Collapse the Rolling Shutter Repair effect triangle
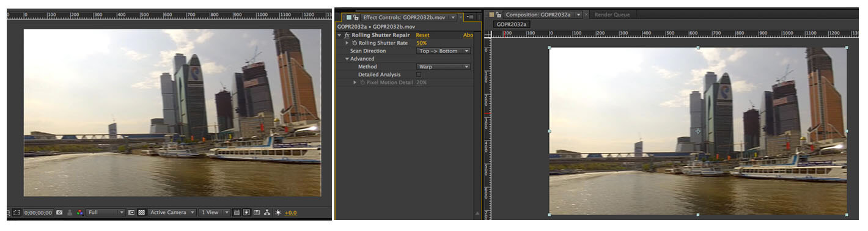868x231 pixels. (339, 35)
